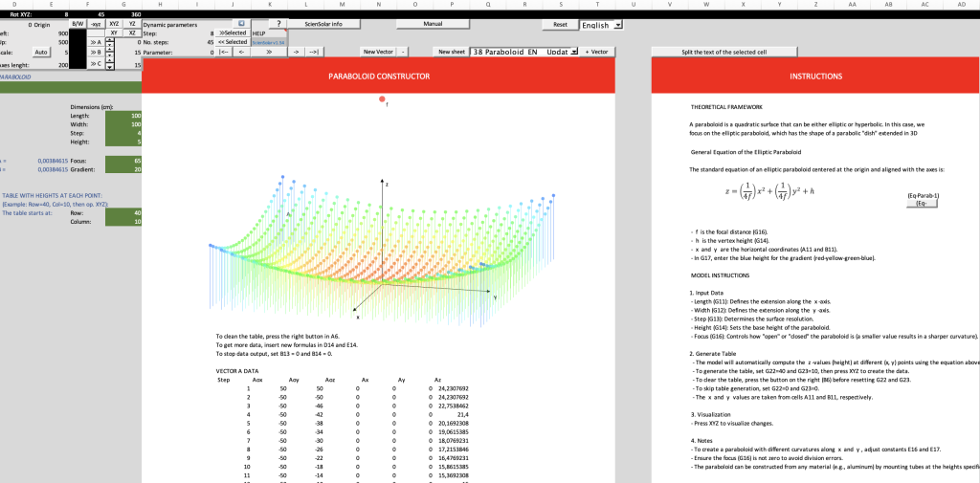Screen dimensions: 980x483
Task: Open the Manual
Action: tap(434, 24)
